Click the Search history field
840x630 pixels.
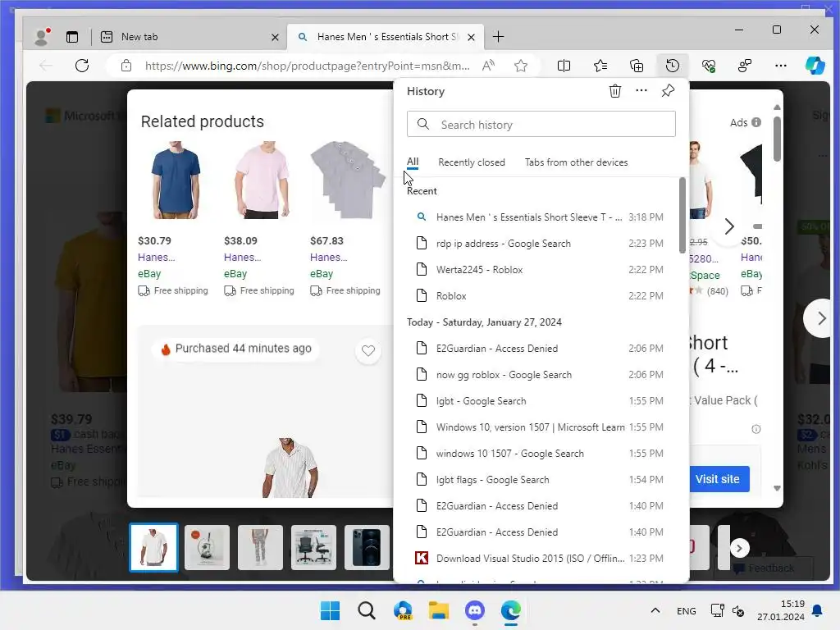(x=541, y=125)
